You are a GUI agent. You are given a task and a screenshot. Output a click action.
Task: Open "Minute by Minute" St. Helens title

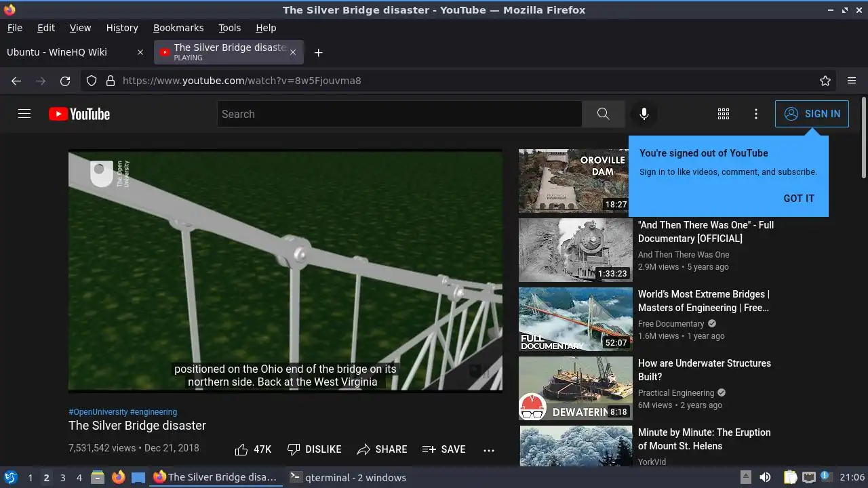point(705,439)
